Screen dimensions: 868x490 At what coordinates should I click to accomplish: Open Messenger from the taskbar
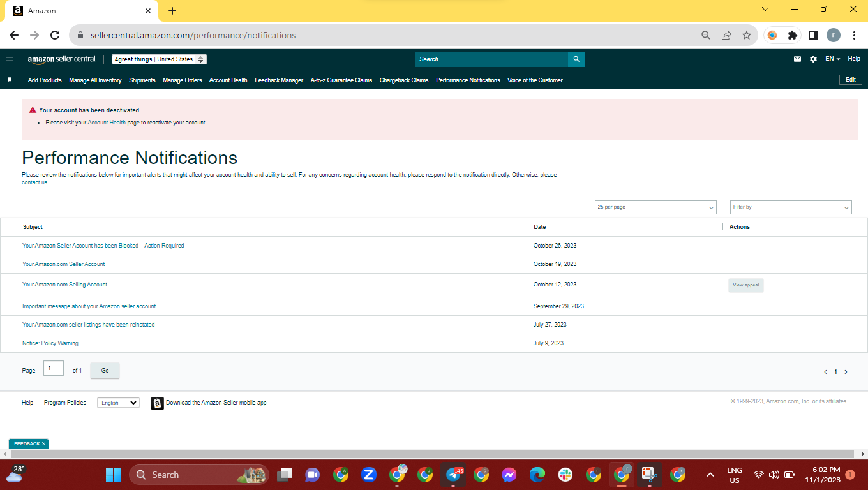(x=509, y=475)
